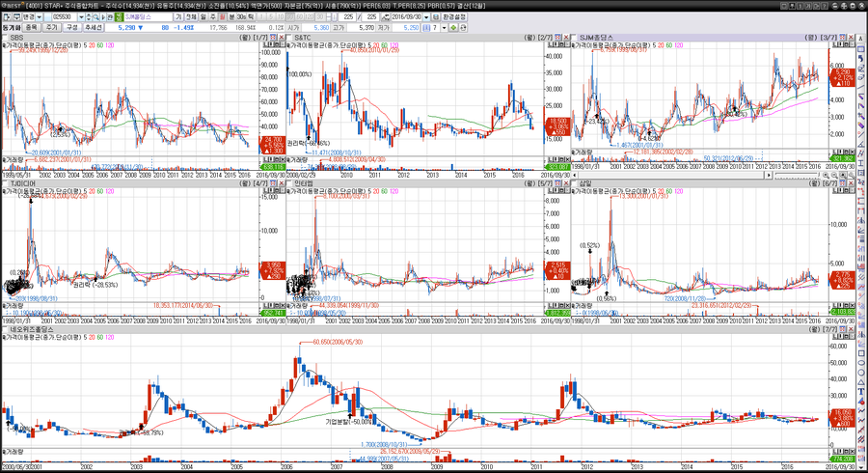This screenshot has height=473, width=868.
Task: Select the 30s tick interval
Action: [241, 17]
